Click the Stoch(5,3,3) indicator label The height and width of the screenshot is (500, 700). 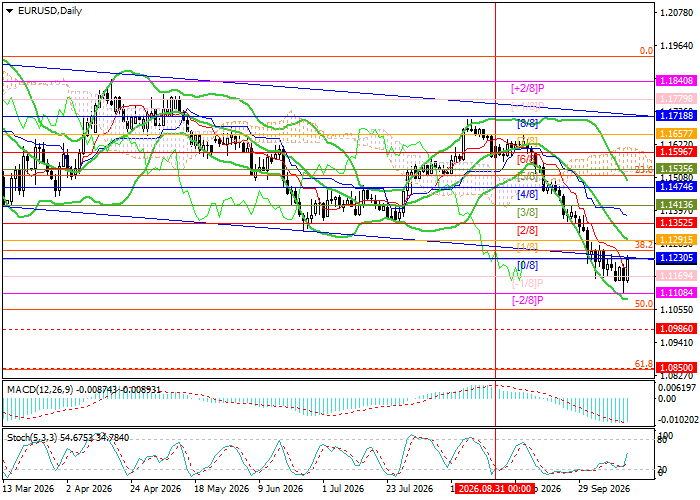tap(32, 438)
